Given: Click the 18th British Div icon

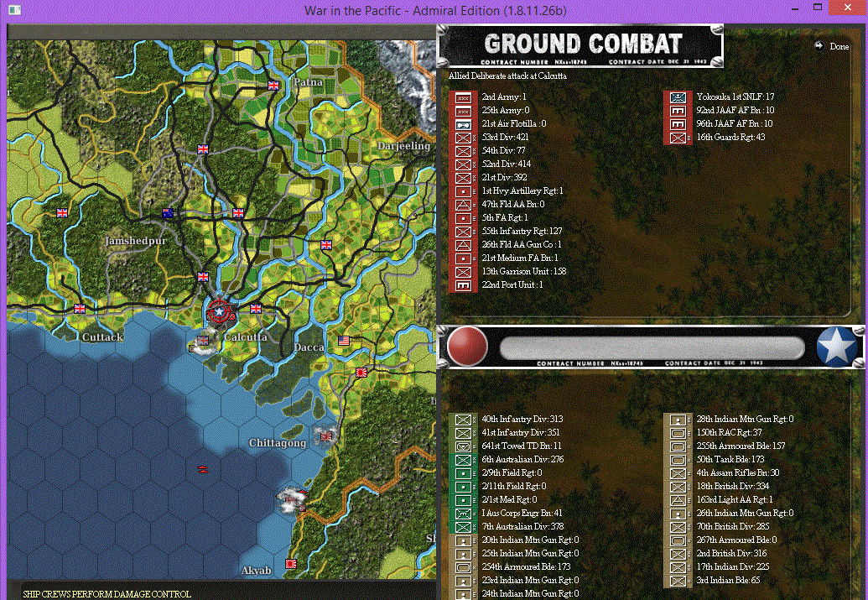Looking at the screenshot, I should (x=678, y=487).
